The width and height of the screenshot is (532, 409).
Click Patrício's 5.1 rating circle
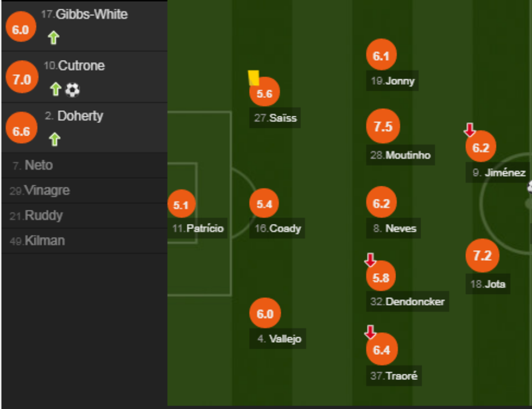[181, 205]
